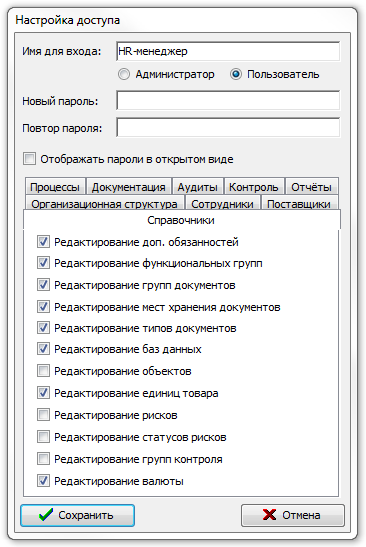Click the Повтор пароля input field
Screen dimensions: 366x547
tap(228, 127)
